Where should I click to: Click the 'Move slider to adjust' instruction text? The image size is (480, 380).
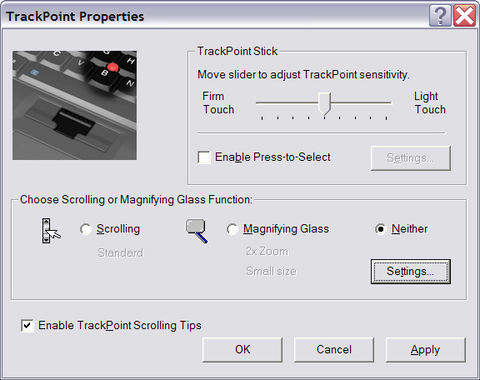[x=303, y=75]
